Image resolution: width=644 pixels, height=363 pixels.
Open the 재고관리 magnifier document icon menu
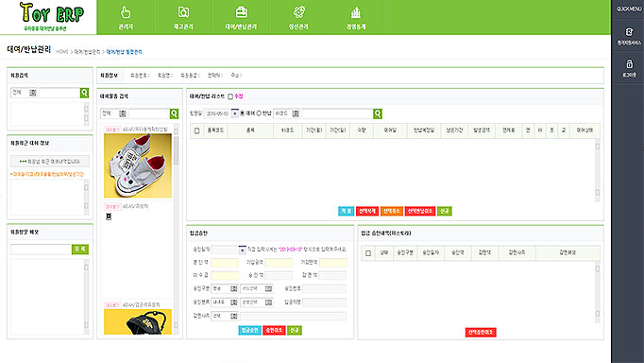(x=183, y=17)
